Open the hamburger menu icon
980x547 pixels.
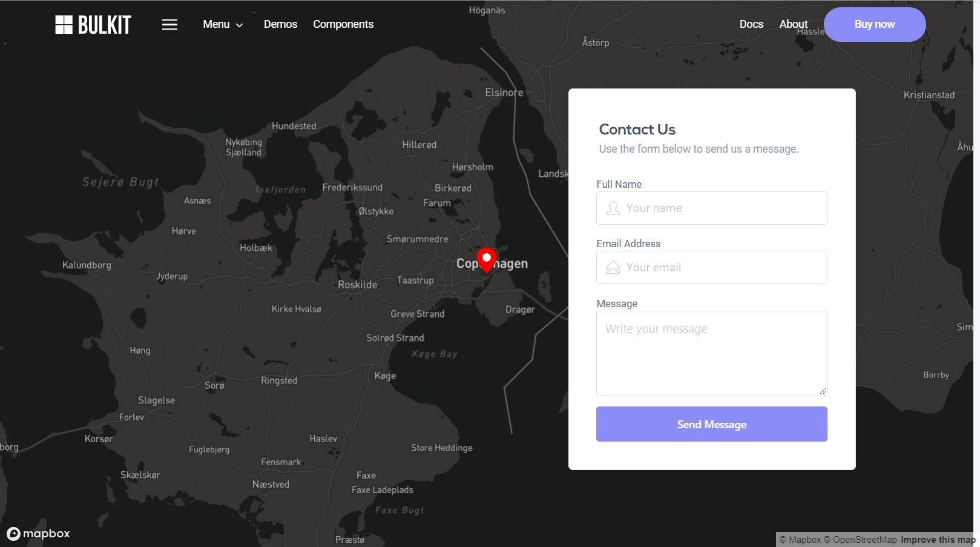coord(169,25)
